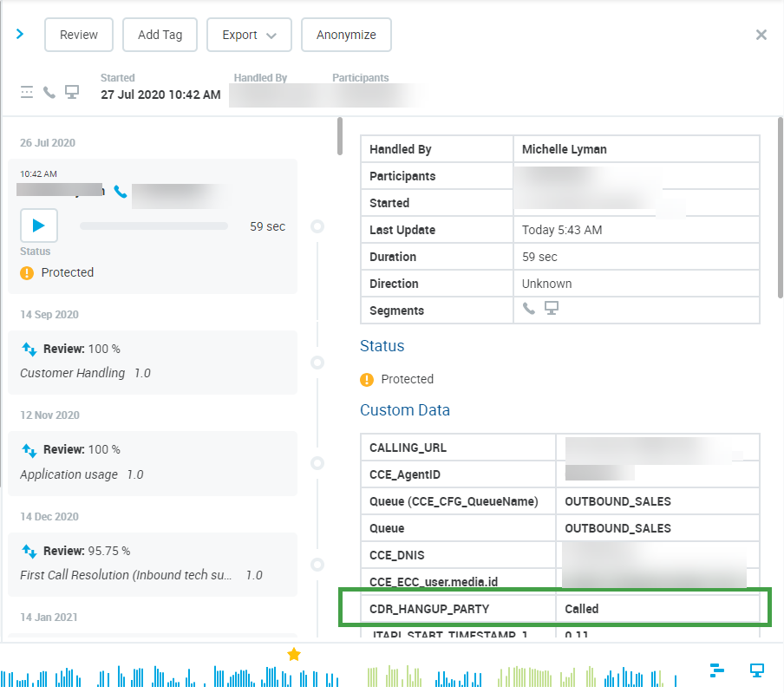Play the 59 sec call recording
The height and width of the screenshot is (693, 784).
38,226
